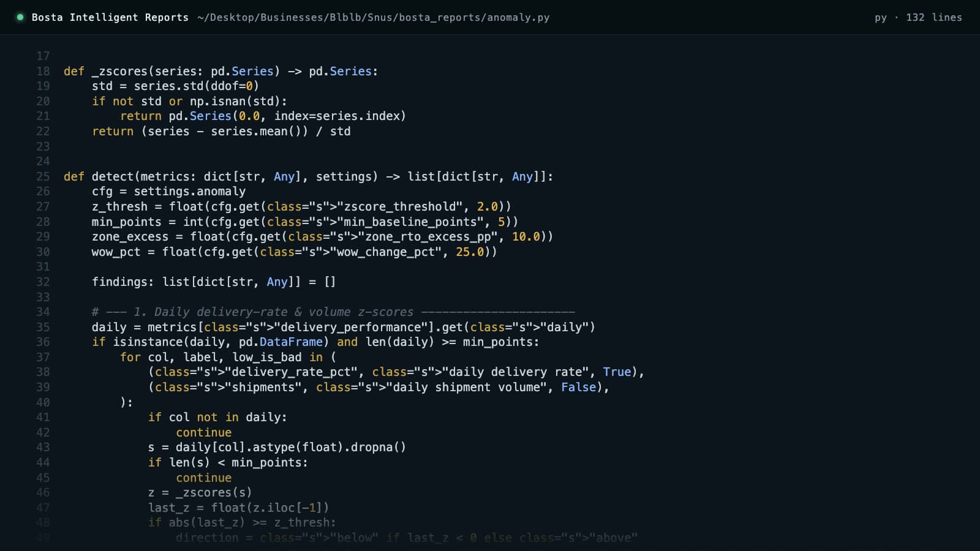Click the Bosta Intelligent Reports title
980x551 pixels.
(x=110, y=17)
